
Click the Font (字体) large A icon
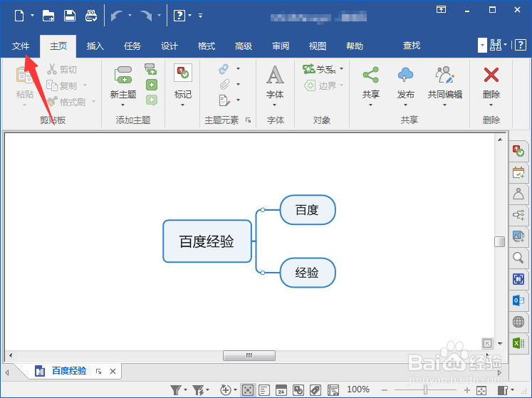(275, 75)
